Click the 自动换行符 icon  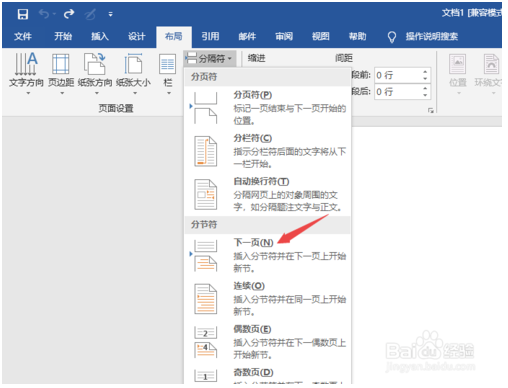[x=205, y=194]
